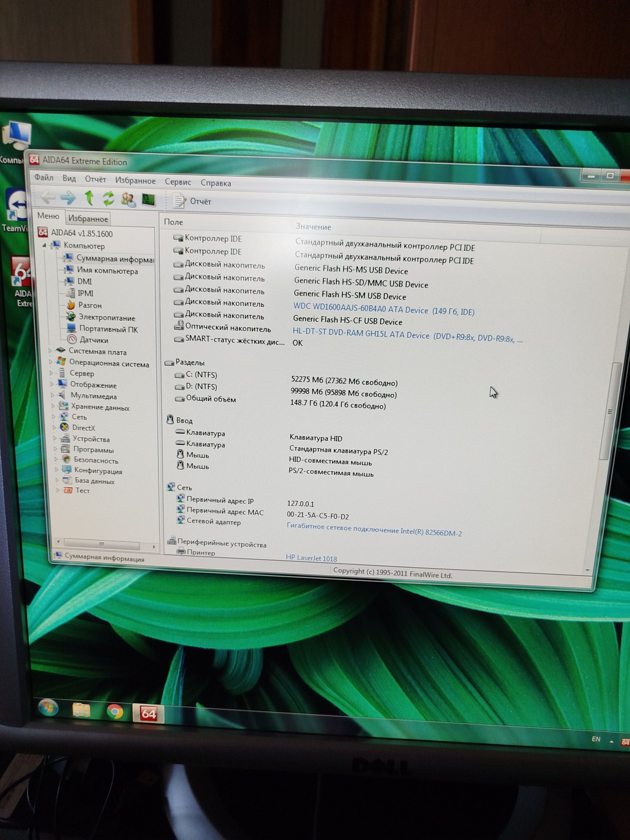Viewport: 630px width, 840px height.
Task: Click the Поле column header
Action: coord(173,222)
